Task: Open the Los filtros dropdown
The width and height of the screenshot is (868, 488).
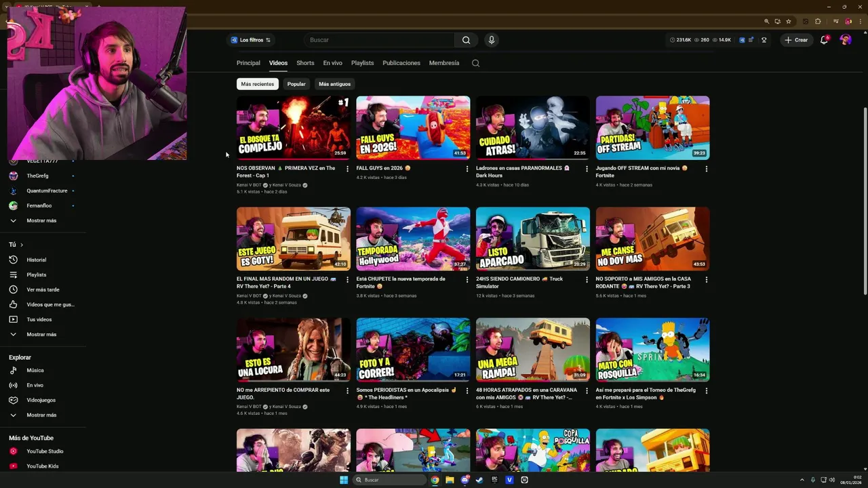Action: 251,40
